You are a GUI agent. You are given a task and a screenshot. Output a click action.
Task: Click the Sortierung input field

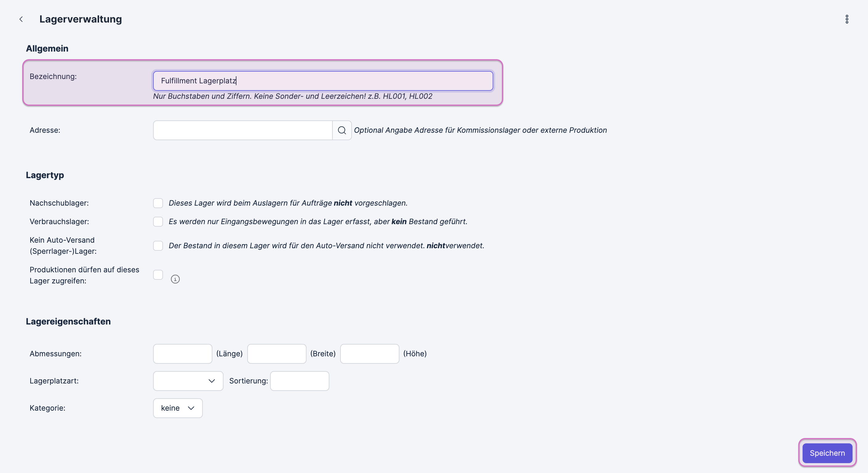pyautogui.click(x=299, y=381)
